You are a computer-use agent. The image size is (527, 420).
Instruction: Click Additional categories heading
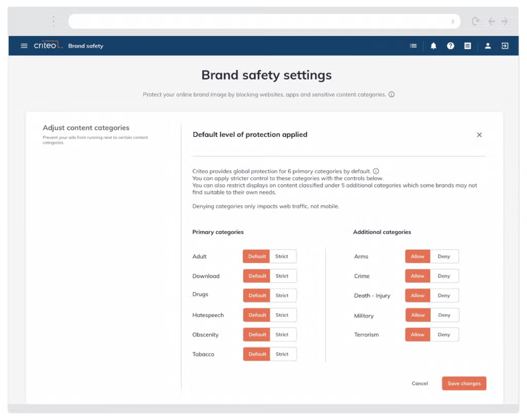click(382, 232)
